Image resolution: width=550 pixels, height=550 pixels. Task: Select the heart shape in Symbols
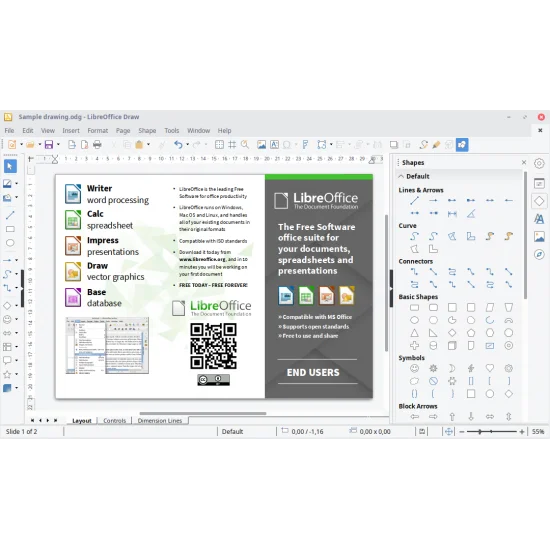pyautogui.click(x=490, y=368)
